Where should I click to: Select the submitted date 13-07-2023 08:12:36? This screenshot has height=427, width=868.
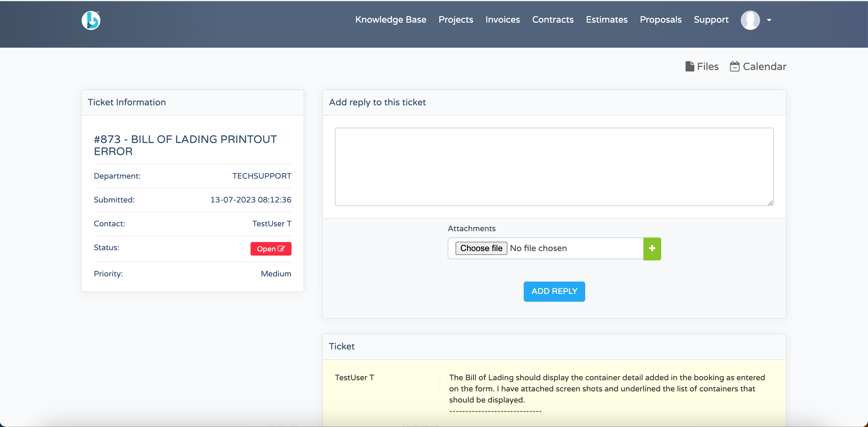click(251, 200)
